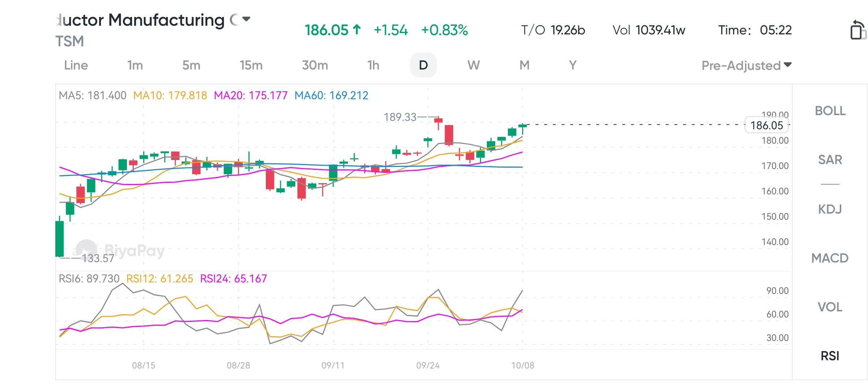This screenshot has height=391, width=868.
Task: Click the RSI24: 65.167 label
Action: (233, 279)
